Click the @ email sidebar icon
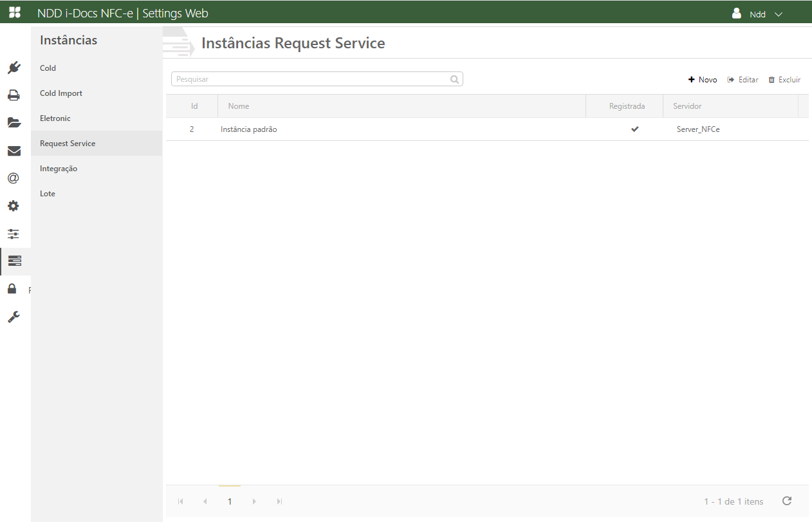 click(14, 178)
